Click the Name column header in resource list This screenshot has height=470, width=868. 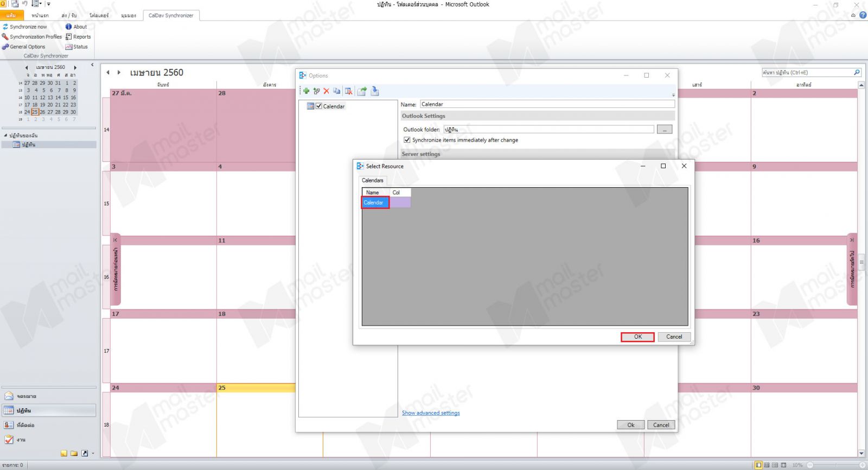(376, 193)
